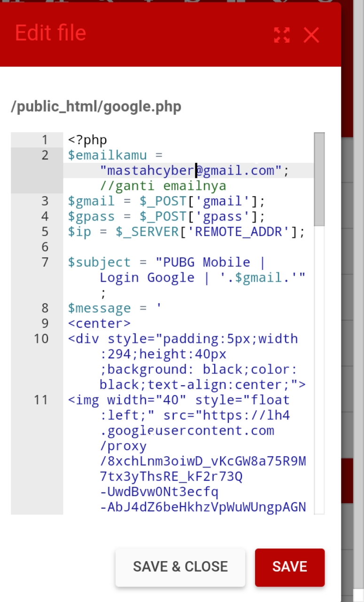Image resolution: width=364 pixels, height=602 pixels.
Task: Click the code editor vertical scrollbar thumb
Action: pyautogui.click(x=319, y=179)
